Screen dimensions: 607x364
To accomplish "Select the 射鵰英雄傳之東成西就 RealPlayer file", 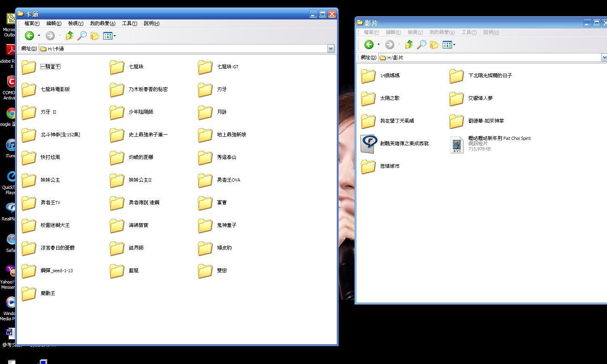I will (369, 144).
